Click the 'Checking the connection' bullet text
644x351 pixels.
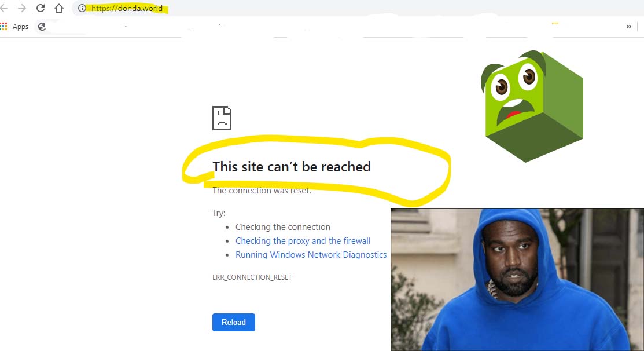282,227
